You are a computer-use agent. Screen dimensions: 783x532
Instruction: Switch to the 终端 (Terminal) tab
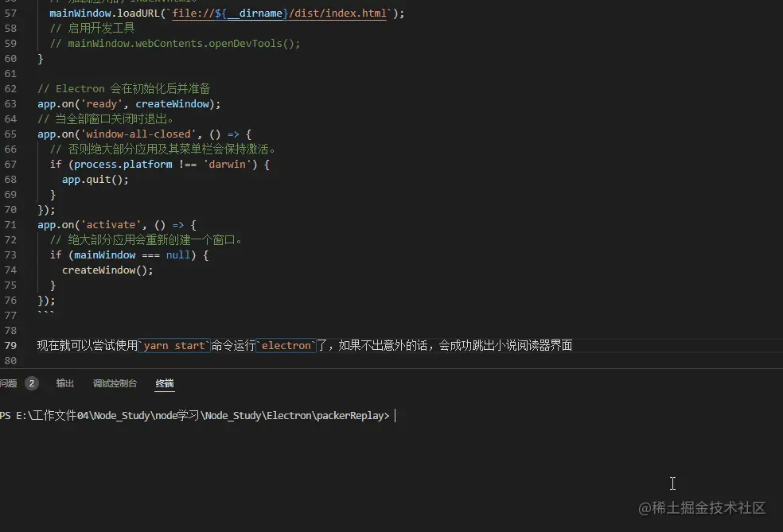click(164, 383)
